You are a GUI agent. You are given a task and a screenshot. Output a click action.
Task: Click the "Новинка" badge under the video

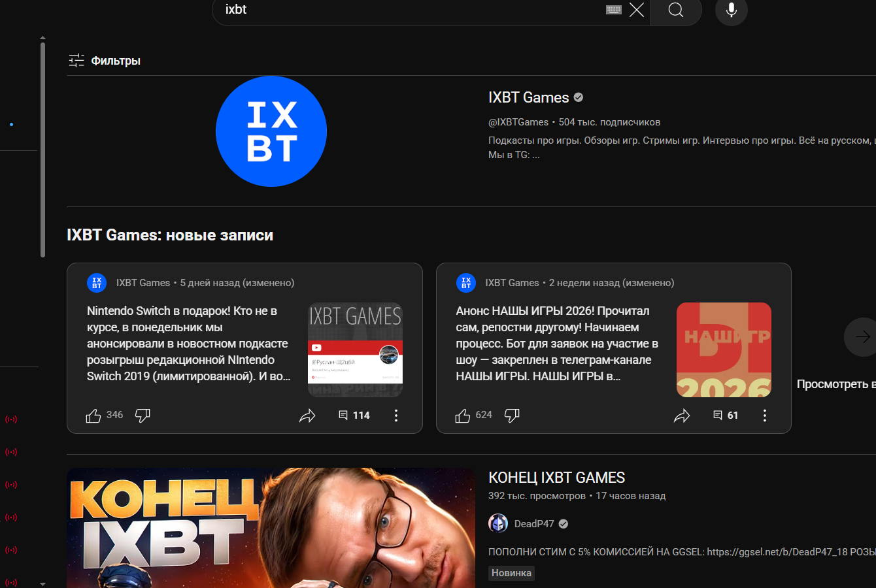[511, 573]
